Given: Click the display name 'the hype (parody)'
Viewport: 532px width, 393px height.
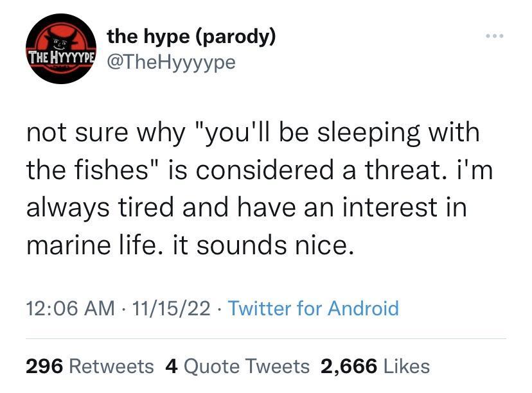Looking at the screenshot, I should tap(191, 37).
